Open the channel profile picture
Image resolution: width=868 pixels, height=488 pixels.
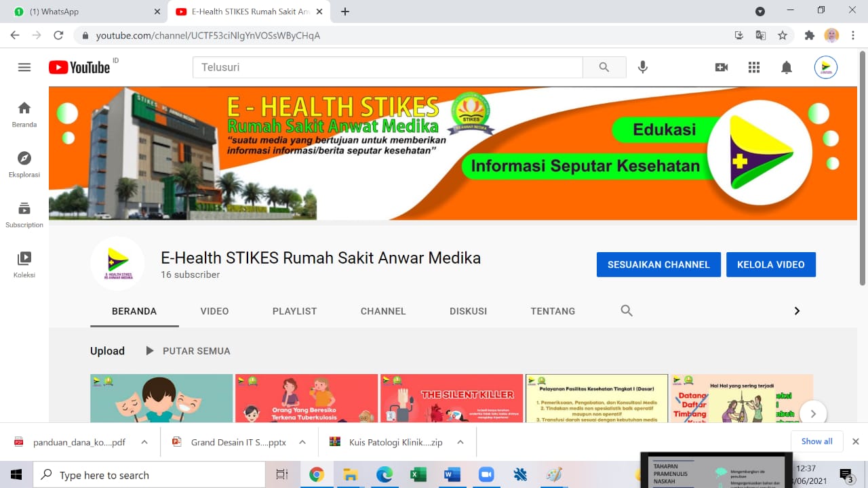click(x=118, y=264)
